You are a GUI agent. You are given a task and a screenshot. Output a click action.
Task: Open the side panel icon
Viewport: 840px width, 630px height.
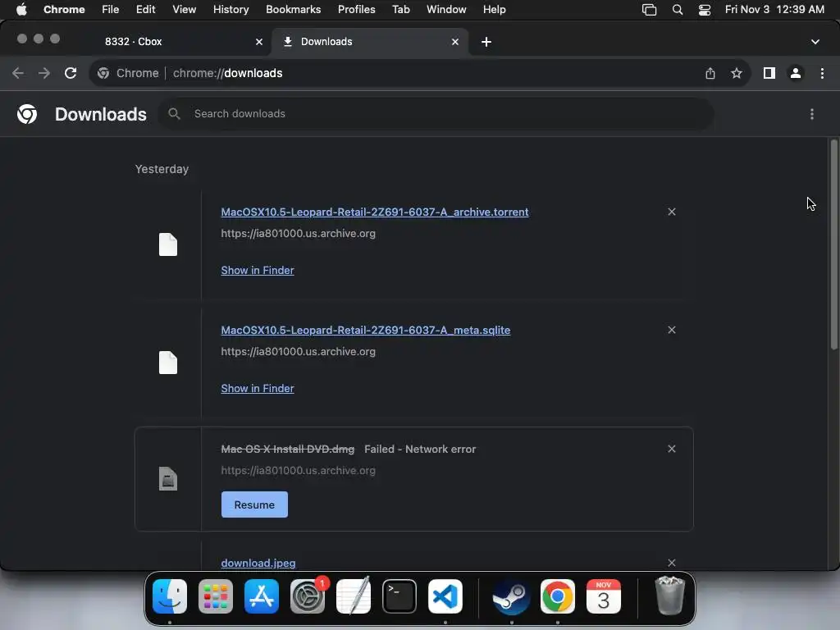tap(769, 73)
